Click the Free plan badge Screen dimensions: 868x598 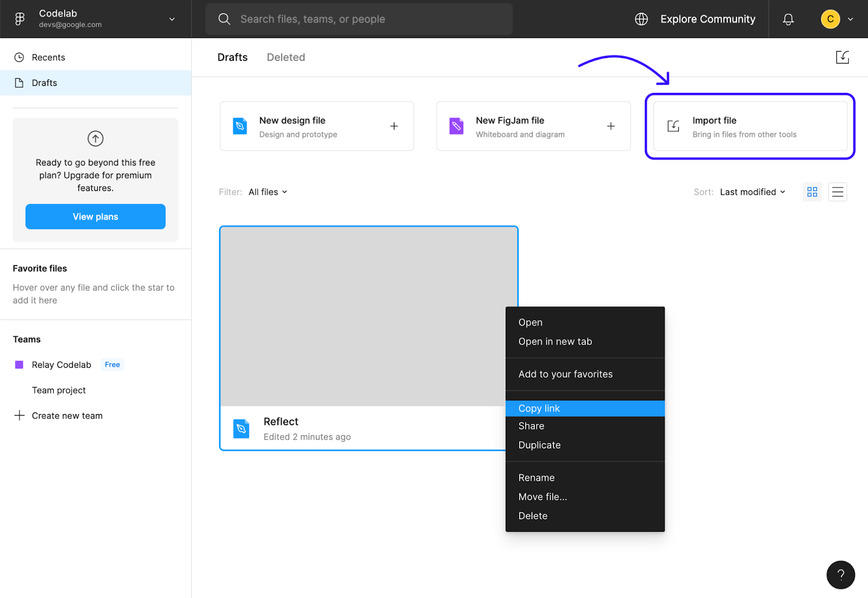(112, 365)
